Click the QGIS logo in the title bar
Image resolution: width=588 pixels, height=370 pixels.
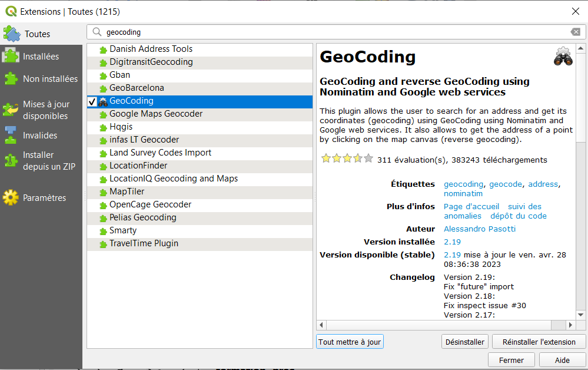(x=11, y=11)
